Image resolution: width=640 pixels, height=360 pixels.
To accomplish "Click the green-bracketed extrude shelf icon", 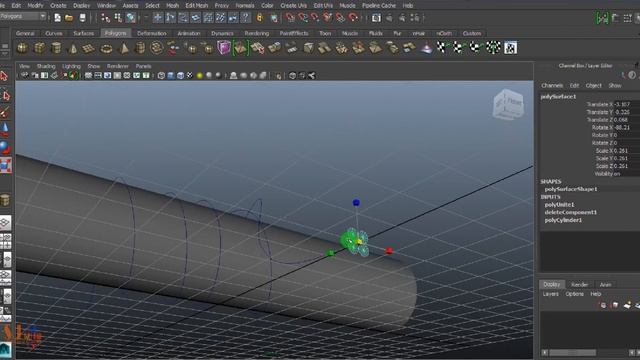I will point(240,48).
